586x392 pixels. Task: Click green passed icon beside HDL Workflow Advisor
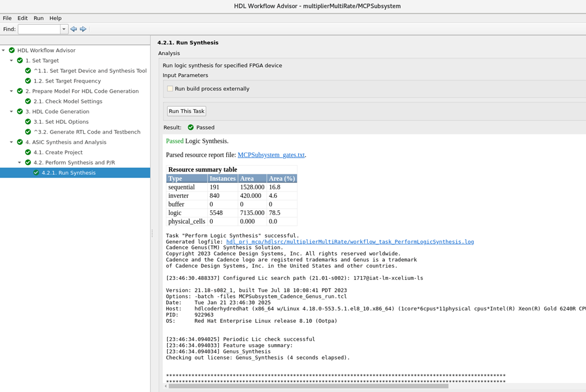[x=11, y=50]
